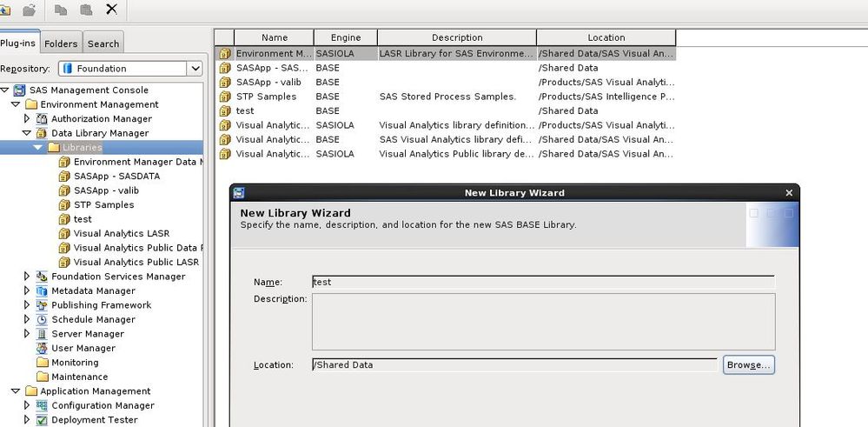This screenshot has width=868, height=427.
Task: Collapse the Environment Management folder
Action: pyautogui.click(x=16, y=104)
